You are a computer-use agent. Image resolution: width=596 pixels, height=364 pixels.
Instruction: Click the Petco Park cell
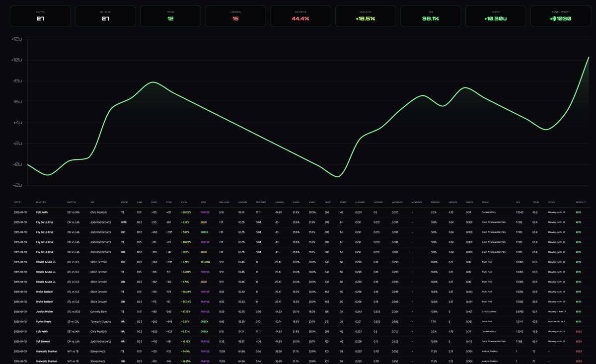coord(487,321)
